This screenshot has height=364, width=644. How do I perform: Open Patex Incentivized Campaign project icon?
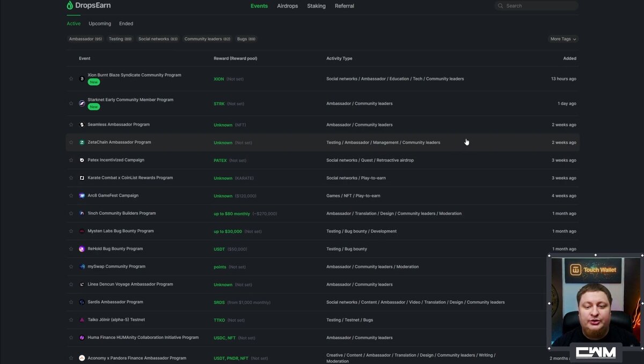[82, 160]
